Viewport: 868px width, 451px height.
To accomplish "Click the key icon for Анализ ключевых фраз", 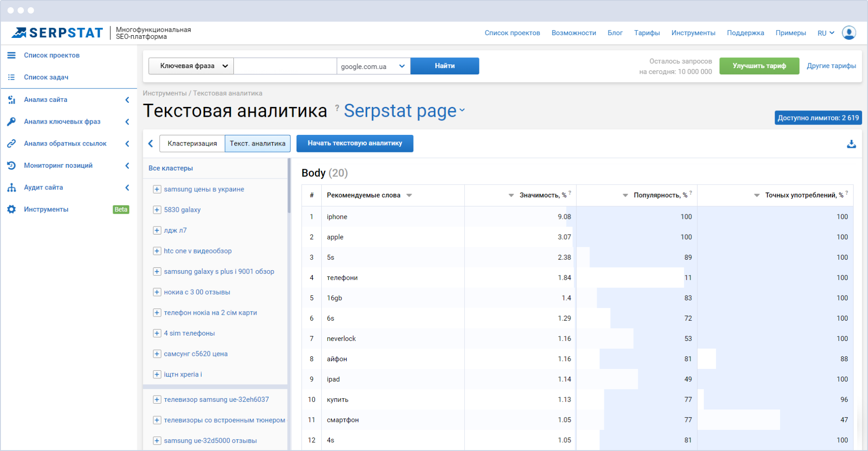I will (x=12, y=121).
